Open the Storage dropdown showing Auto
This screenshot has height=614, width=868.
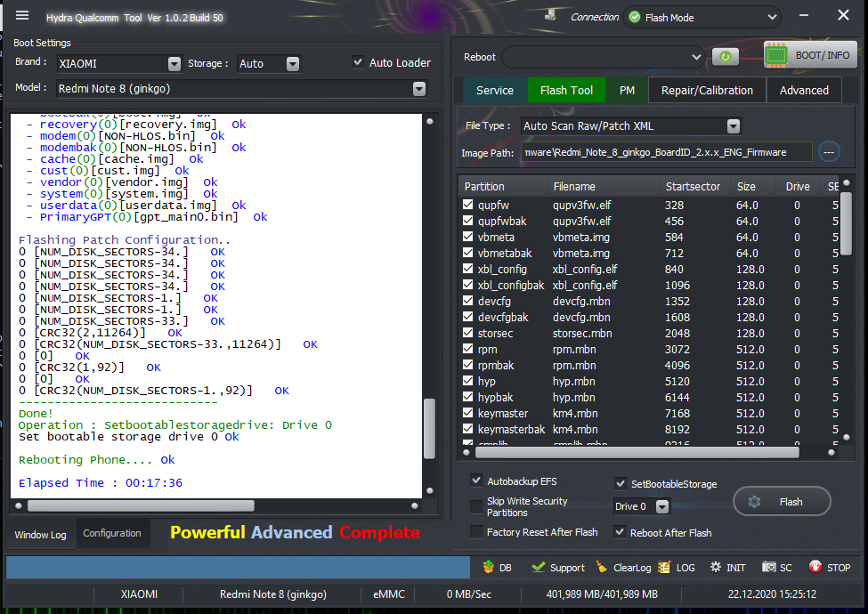click(x=293, y=64)
